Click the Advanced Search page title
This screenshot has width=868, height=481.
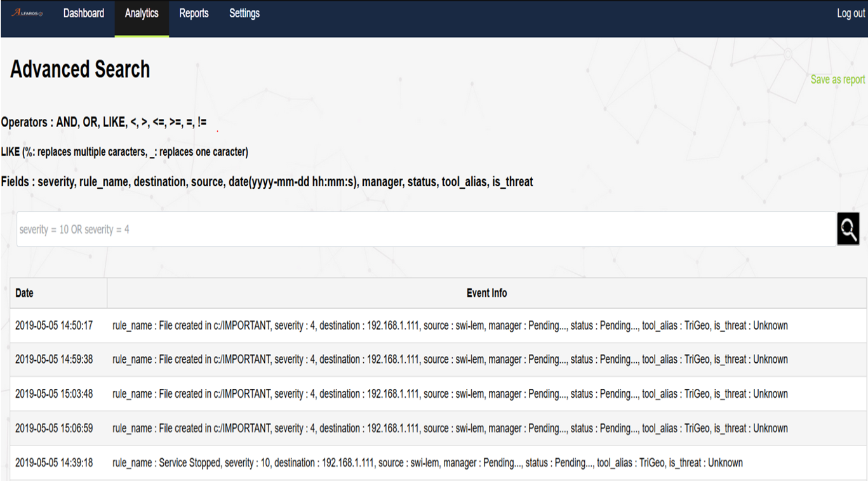(79, 69)
